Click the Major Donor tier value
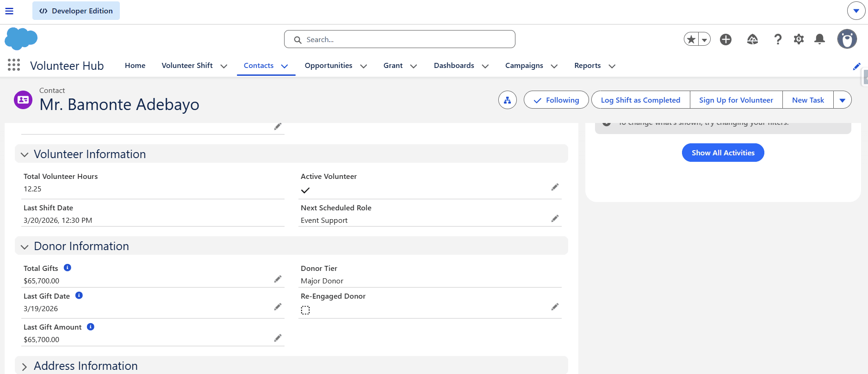 point(322,281)
